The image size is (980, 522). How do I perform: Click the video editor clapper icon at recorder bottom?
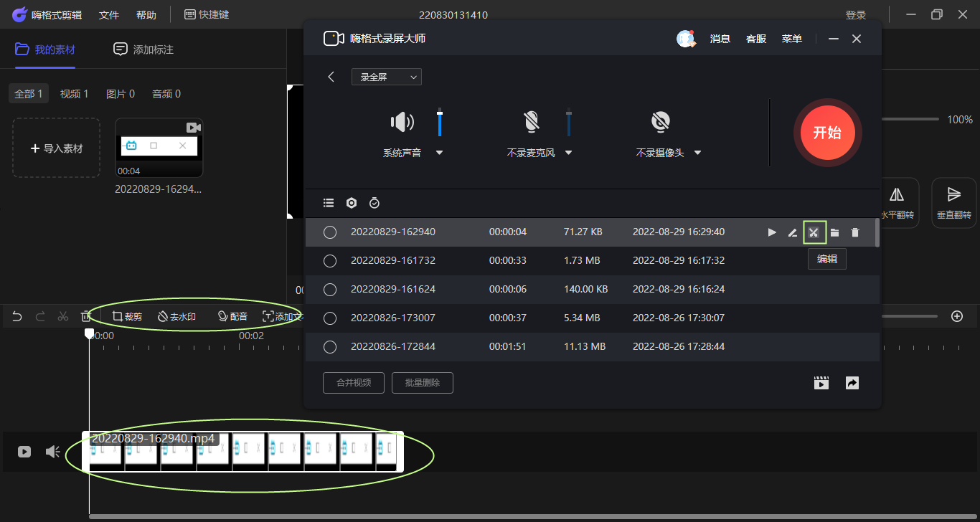pyautogui.click(x=821, y=383)
